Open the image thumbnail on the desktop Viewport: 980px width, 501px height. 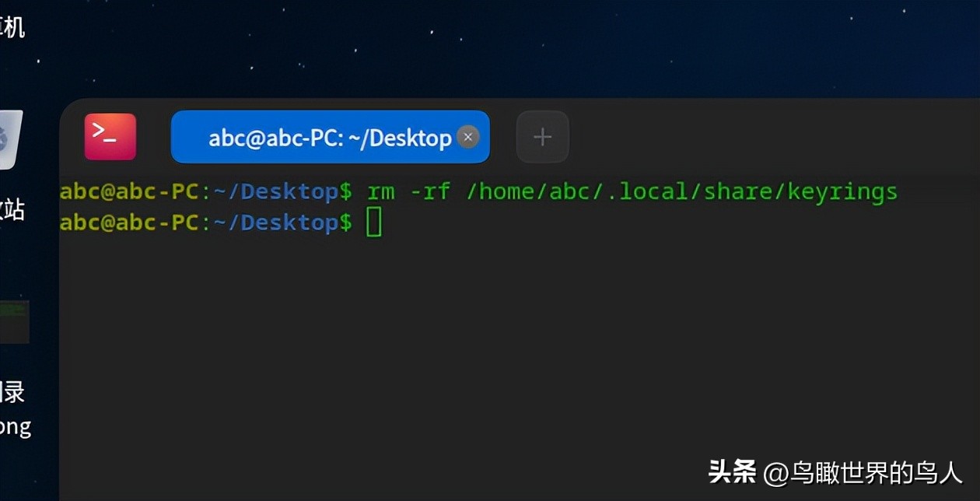click(x=14, y=321)
